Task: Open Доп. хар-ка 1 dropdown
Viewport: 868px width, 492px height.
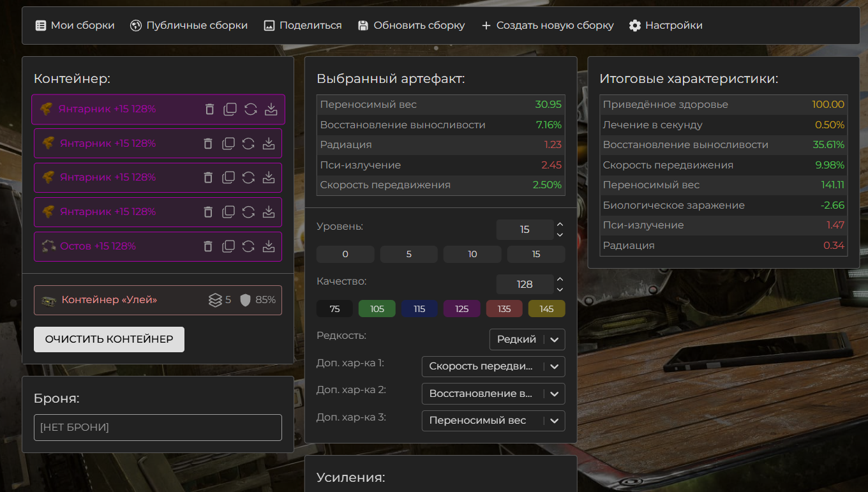Action: [493, 366]
